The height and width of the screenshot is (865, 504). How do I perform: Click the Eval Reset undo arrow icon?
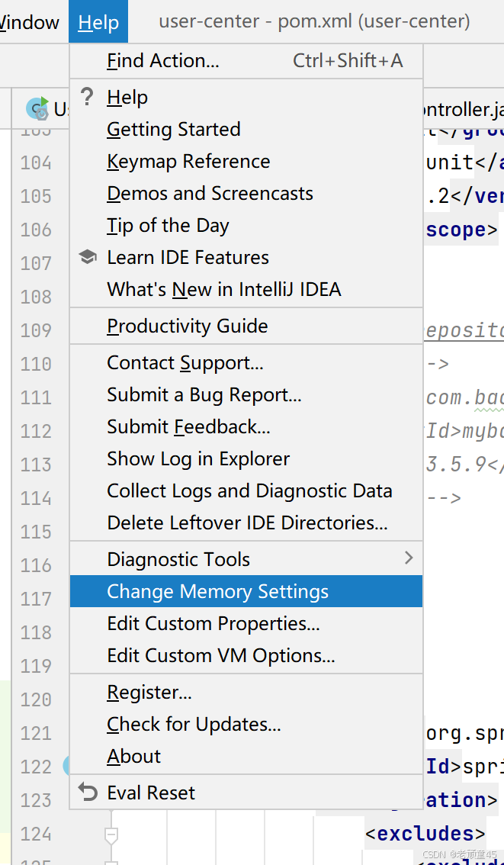88,793
